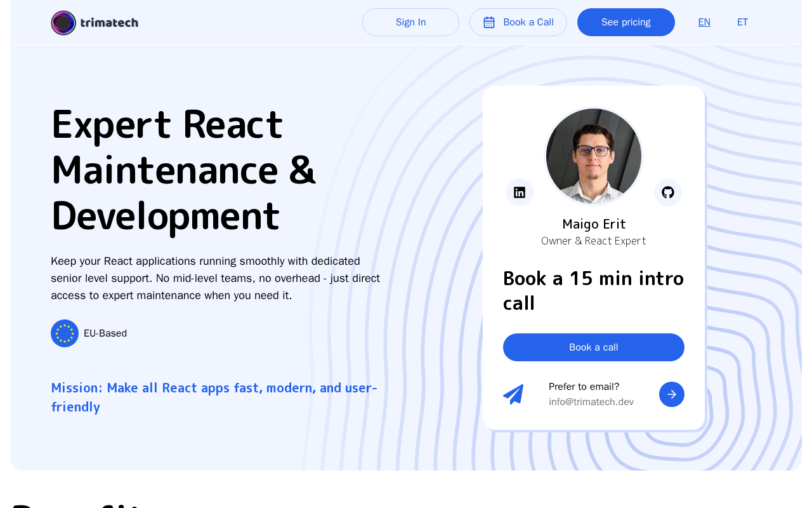Click the Mission statement text
Screen dimensions: 812x508
[214, 398]
